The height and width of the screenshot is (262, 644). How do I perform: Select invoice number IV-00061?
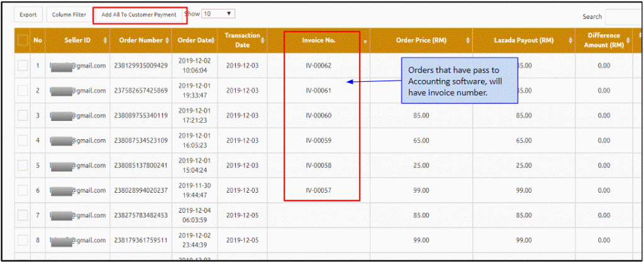(x=319, y=91)
